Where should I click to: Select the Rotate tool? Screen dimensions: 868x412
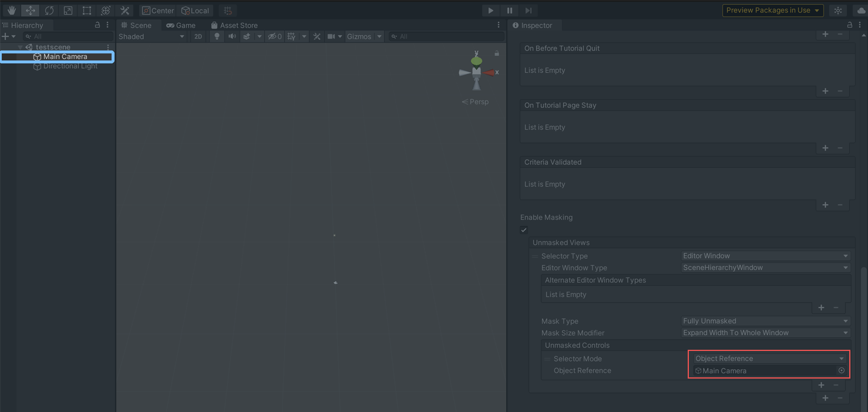click(49, 11)
